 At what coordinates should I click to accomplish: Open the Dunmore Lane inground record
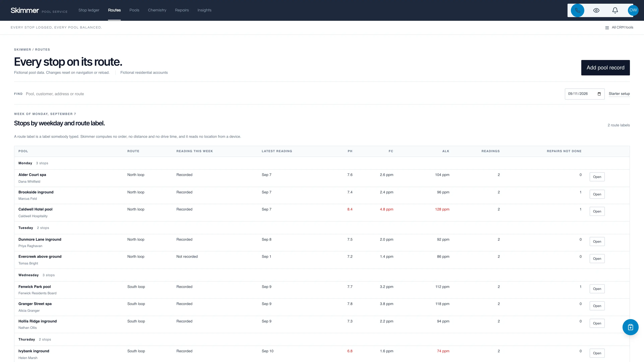tap(597, 242)
